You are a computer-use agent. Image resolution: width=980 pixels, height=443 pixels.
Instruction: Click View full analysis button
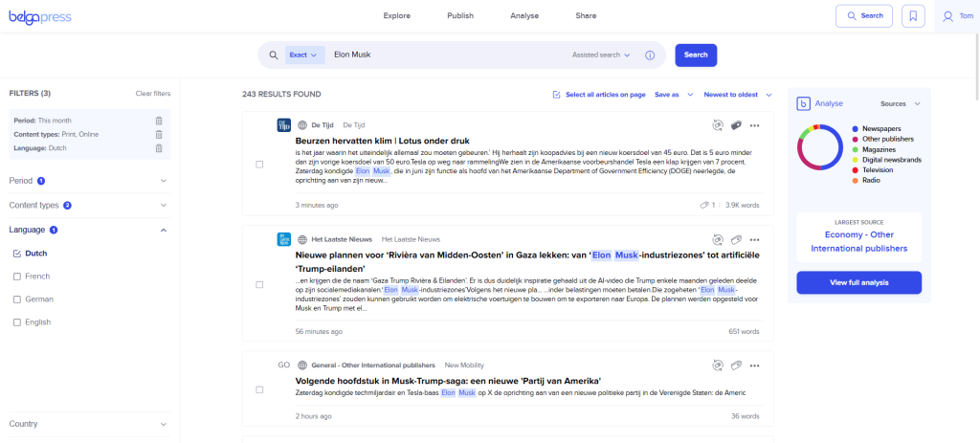pos(858,282)
